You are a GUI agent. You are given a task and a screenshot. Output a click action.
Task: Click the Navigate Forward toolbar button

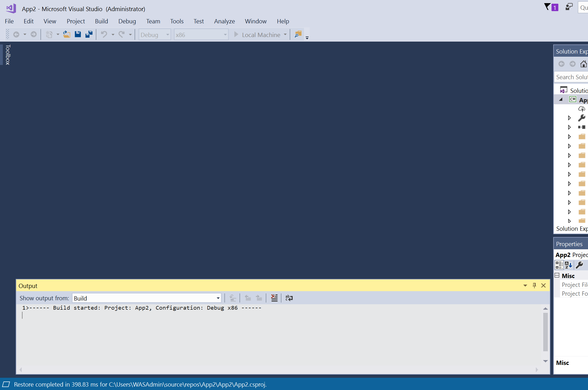tap(34, 34)
